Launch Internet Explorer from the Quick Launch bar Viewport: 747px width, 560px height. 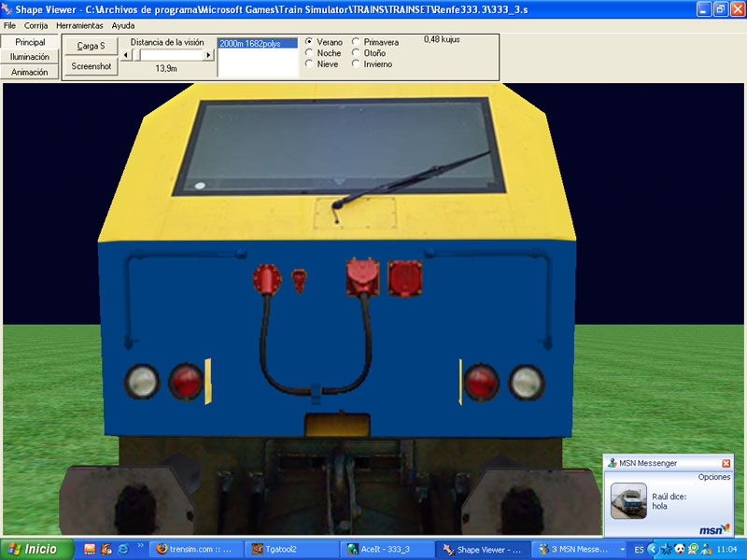(x=122, y=549)
